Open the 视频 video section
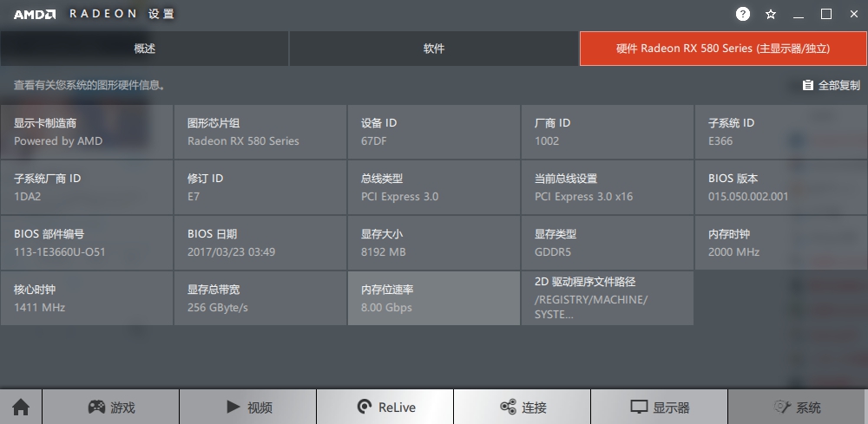 pyautogui.click(x=248, y=407)
